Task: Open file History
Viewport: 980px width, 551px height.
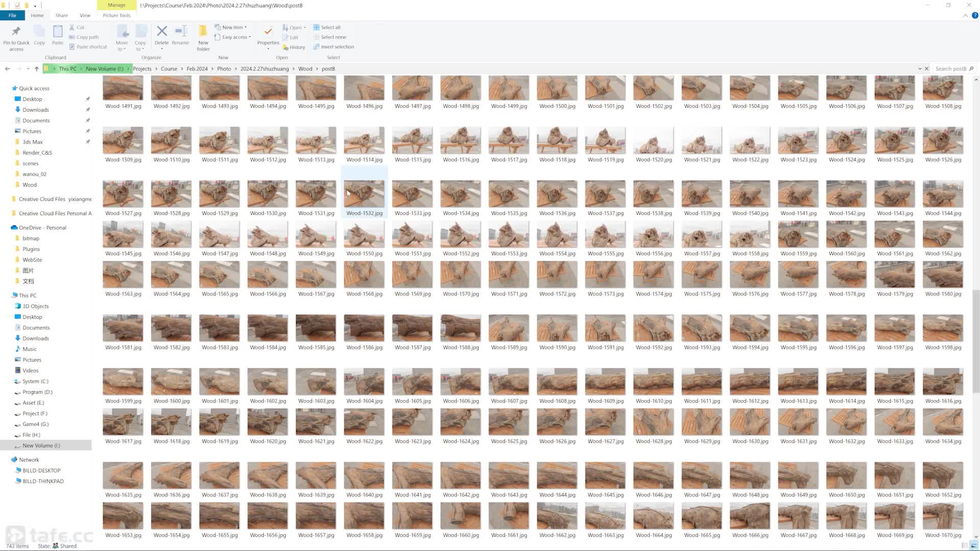Action: pyautogui.click(x=293, y=47)
